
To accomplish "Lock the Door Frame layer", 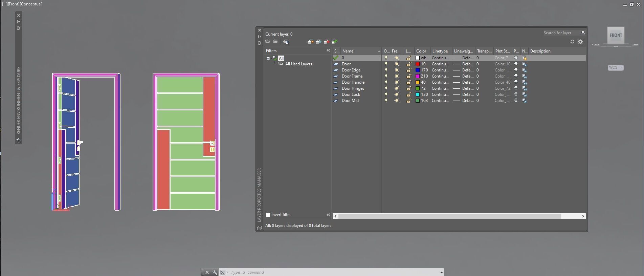I will (x=409, y=76).
